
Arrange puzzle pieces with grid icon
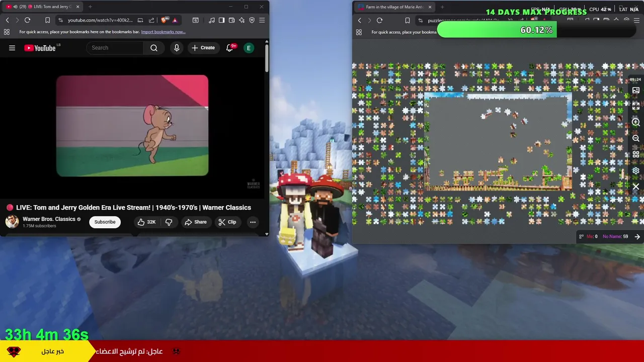pos(636,154)
